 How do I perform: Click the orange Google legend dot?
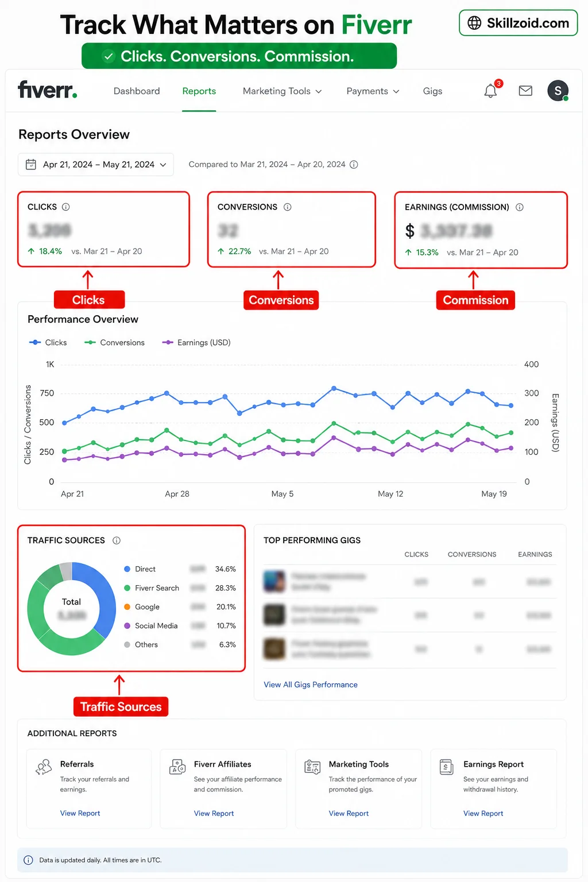point(127,607)
